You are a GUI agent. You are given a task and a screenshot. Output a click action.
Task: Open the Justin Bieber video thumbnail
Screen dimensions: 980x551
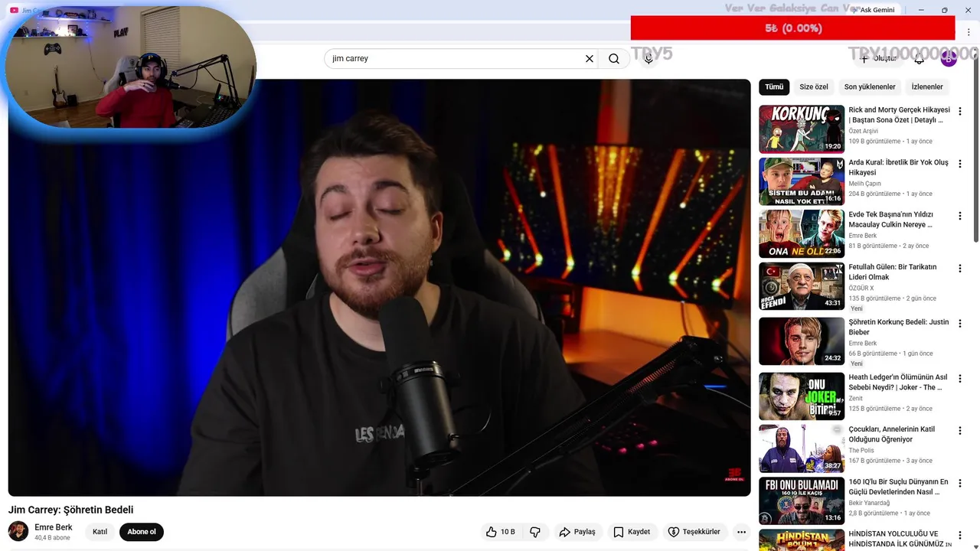(802, 341)
